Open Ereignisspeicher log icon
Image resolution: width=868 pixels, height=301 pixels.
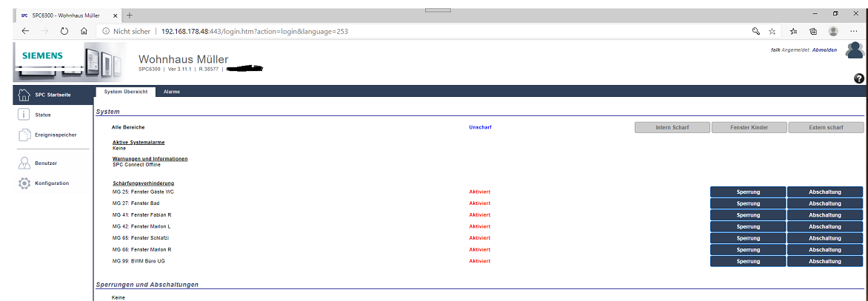pos(23,135)
